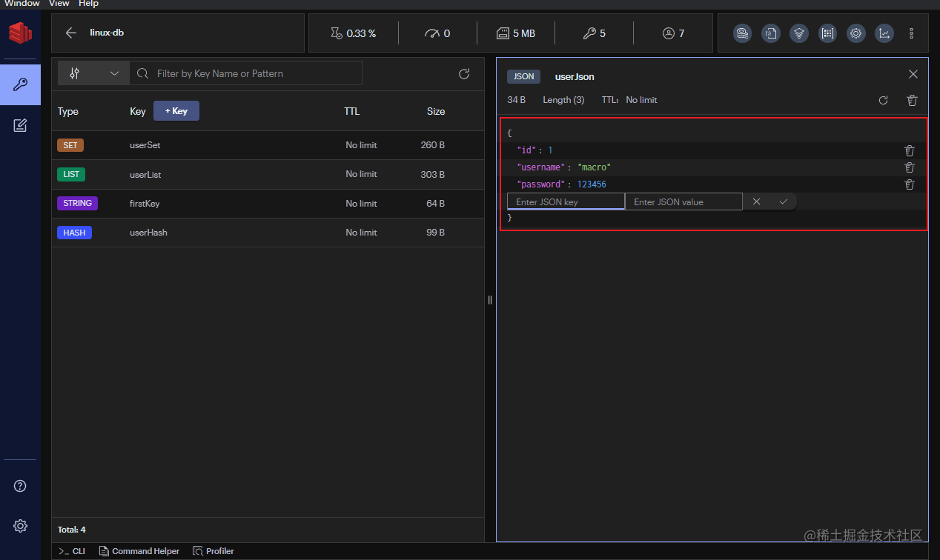Confirm new JSON field with checkmark
Screen dimensions: 940x560
click(783, 201)
